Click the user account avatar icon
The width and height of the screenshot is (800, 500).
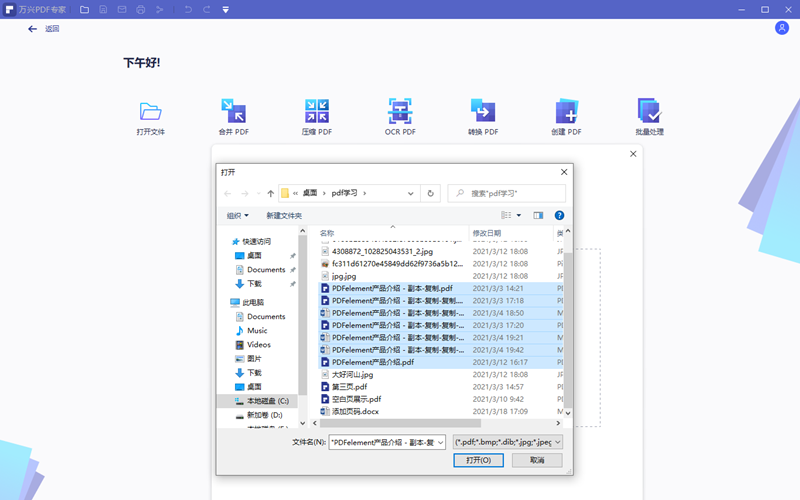pyautogui.click(x=781, y=28)
